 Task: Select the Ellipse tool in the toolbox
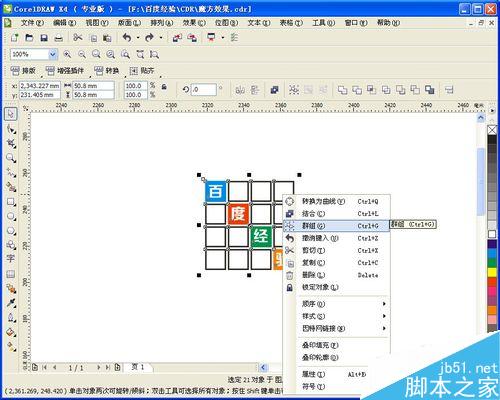(11, 216)
